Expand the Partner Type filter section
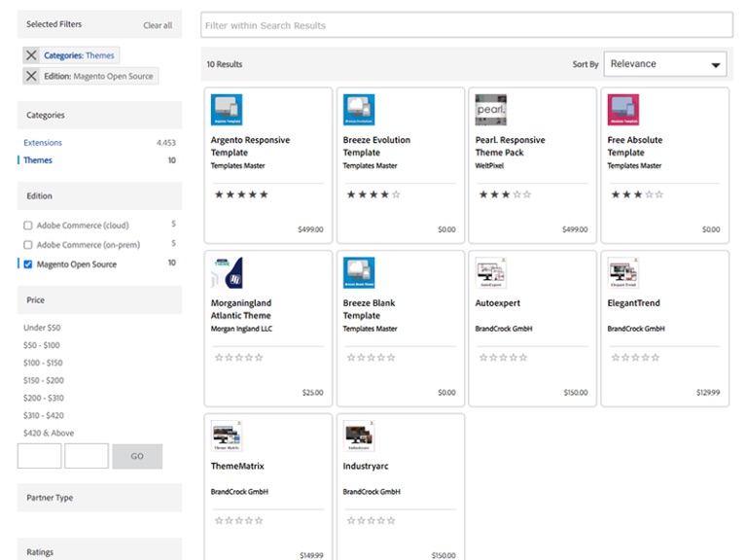 pyautogui.click(x=99, y=498)
